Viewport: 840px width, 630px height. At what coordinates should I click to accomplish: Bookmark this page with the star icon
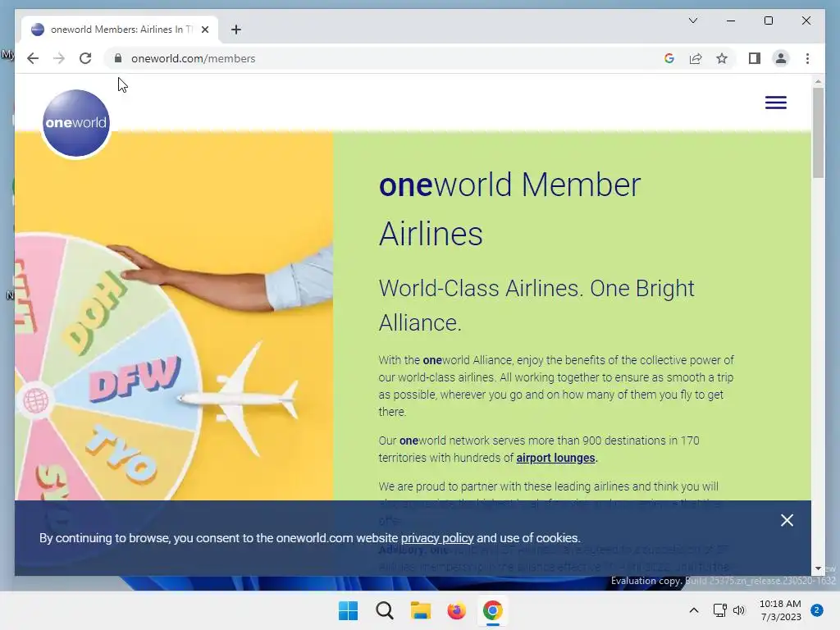pos(722,58)
